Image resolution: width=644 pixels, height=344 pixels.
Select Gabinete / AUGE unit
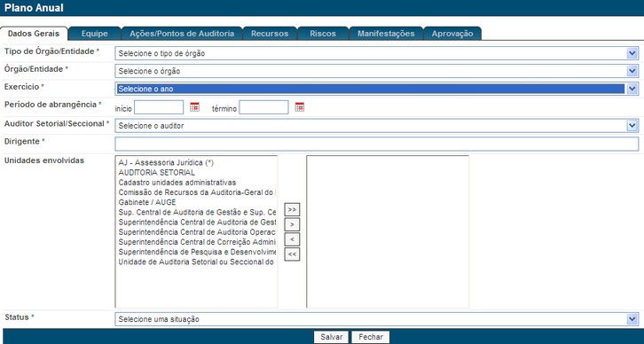pos(147,202)
